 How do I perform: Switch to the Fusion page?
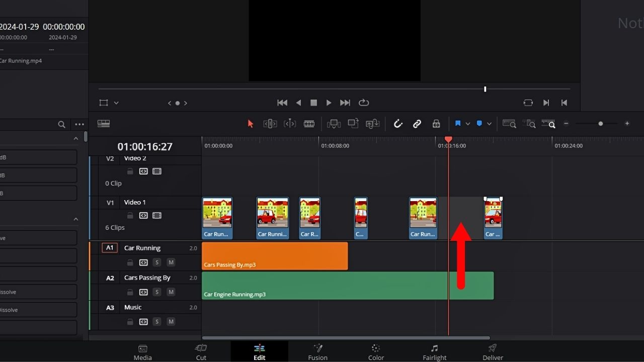[x=317, y=351]
